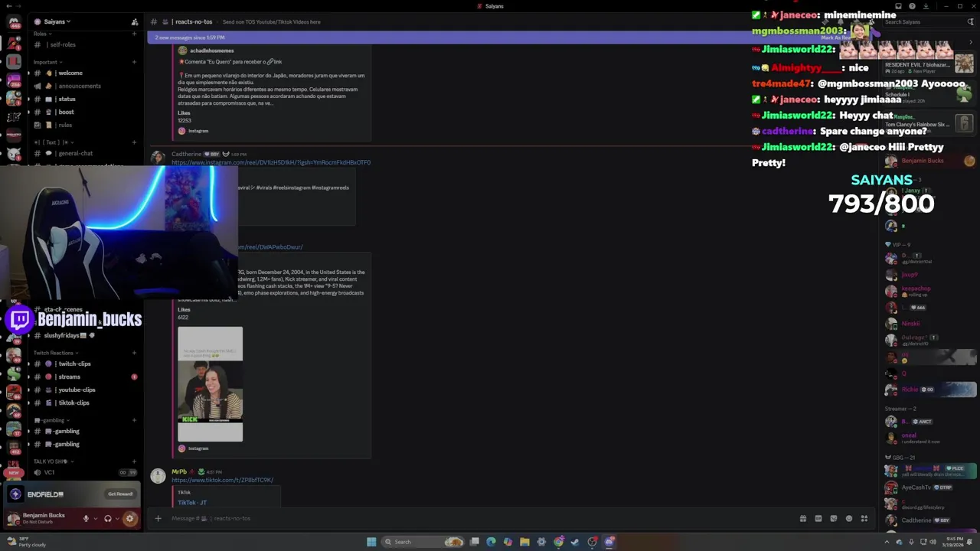This screenshot has height=551, width=980.
Task: Click the taskbar Search box
Action: coord(423,542)
